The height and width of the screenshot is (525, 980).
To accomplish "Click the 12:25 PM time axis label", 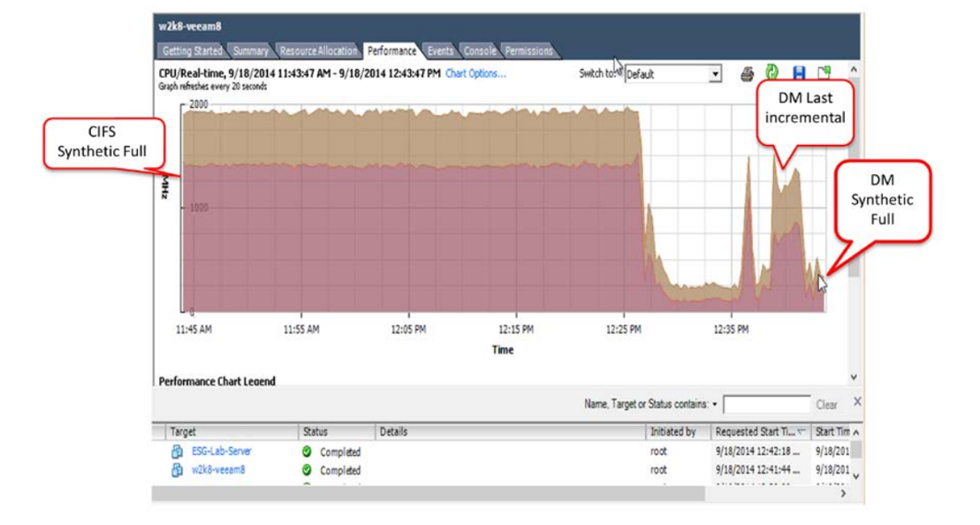I will coord(623,330).
